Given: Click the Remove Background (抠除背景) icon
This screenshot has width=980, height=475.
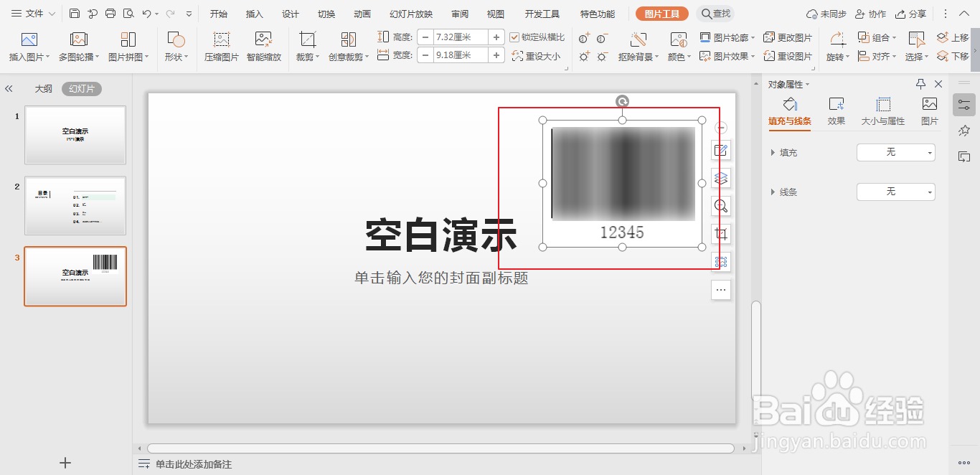Looking at the screenshot, I should click(x=639, y=39).
